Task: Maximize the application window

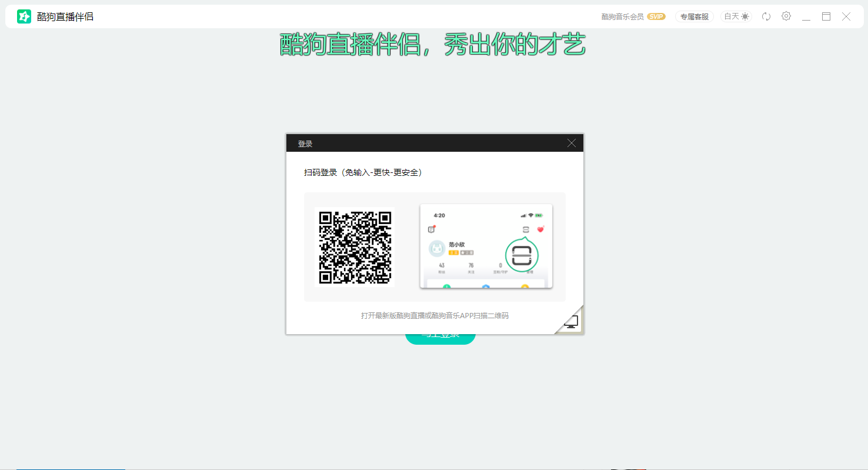Action: (826, 16)
